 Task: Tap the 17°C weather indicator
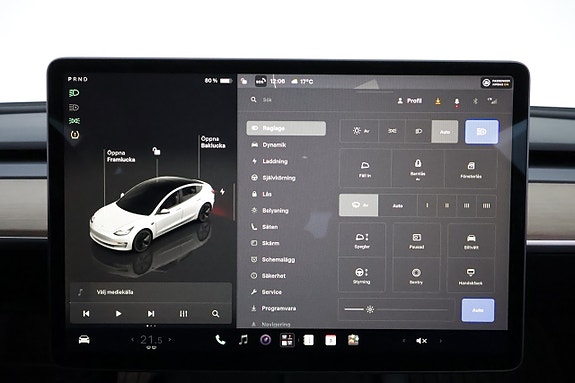tap(302, 81)
